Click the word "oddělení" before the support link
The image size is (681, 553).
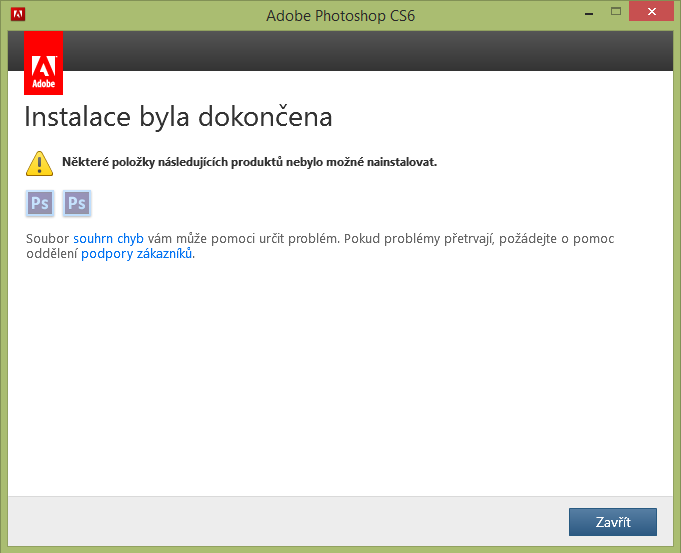[52, 254]
